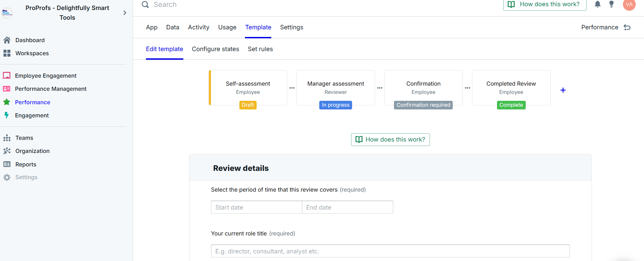Select the Manager assessment step card

336,88
